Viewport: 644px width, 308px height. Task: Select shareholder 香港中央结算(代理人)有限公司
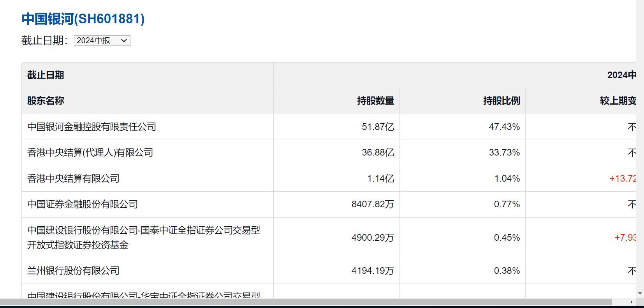click(90, 153)
